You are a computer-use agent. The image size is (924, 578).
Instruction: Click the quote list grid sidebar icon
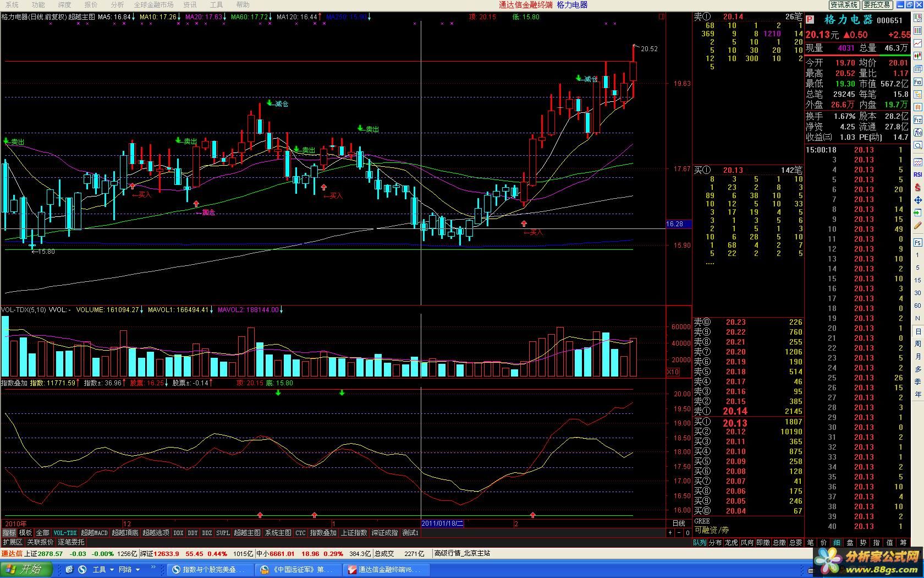(917, 31)
